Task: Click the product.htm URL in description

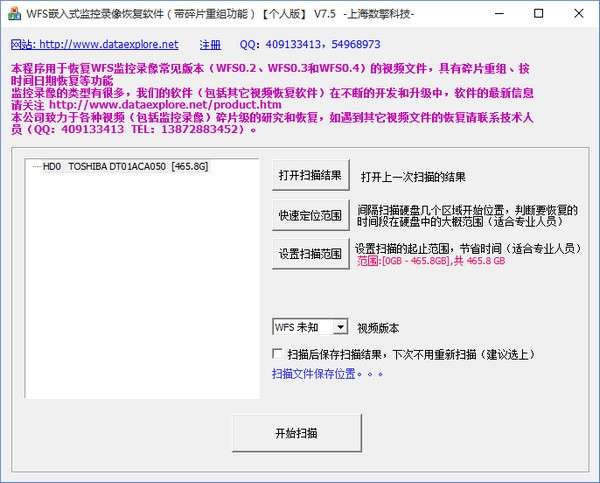Action: pyautogui.click(x=165, y=104)
